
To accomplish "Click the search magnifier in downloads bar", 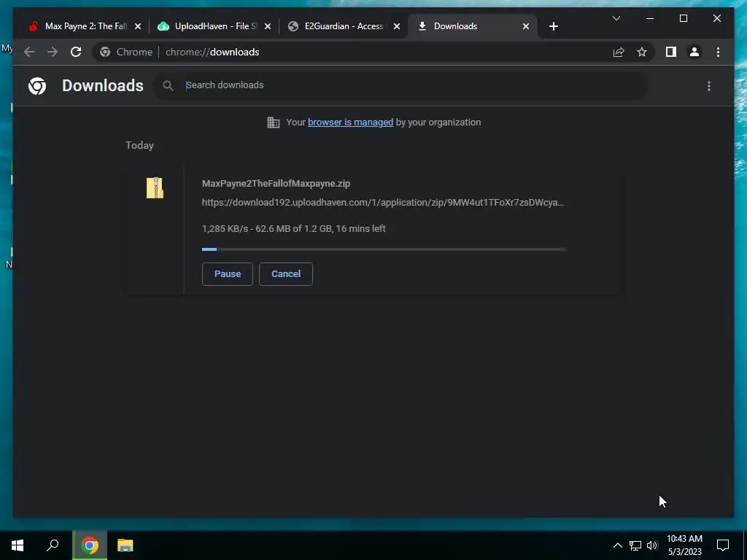I will pyautogui.click(x=168, y=86).
